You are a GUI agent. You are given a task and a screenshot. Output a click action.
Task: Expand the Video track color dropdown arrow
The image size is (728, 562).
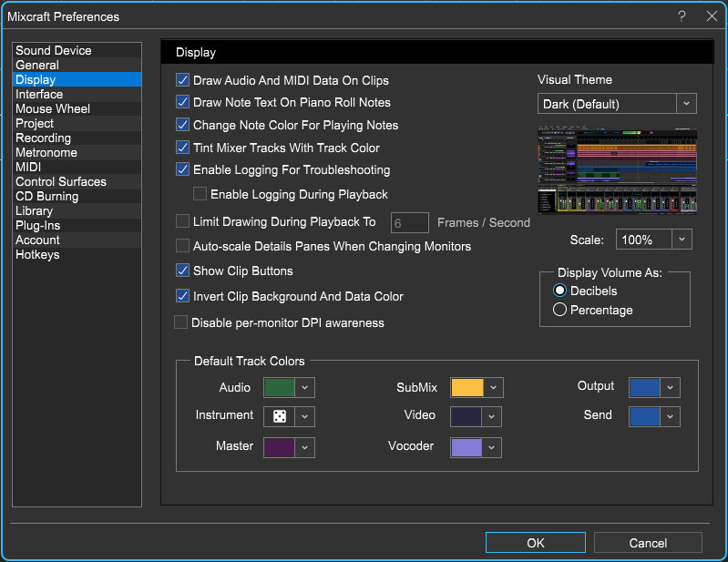491,416
